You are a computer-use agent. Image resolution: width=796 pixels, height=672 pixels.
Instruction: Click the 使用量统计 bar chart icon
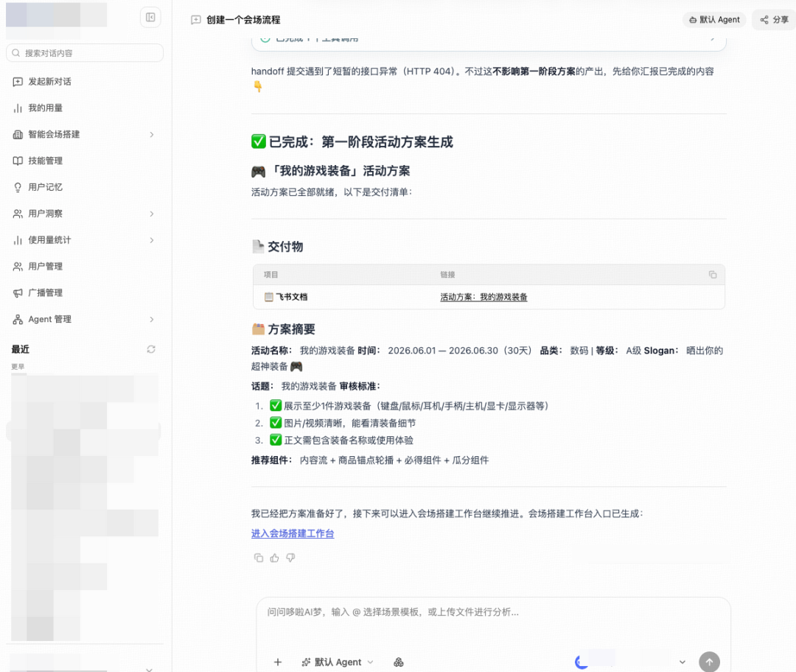pos(18,240)
